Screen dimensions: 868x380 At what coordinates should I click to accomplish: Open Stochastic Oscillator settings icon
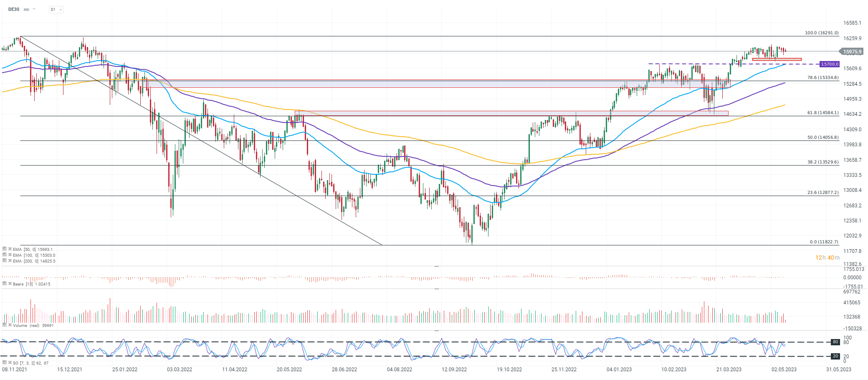[5, 363]
